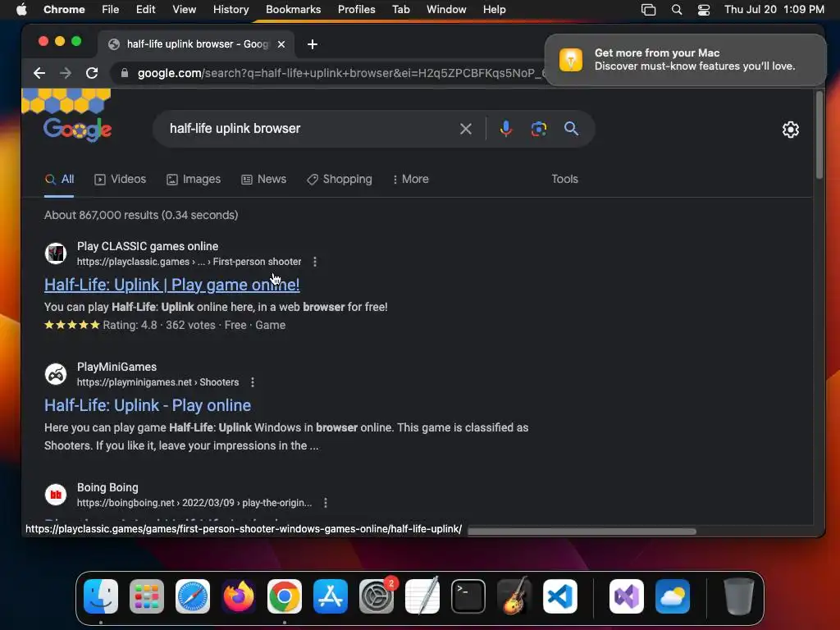Launch Firefox from the dock

click(239, 596)
